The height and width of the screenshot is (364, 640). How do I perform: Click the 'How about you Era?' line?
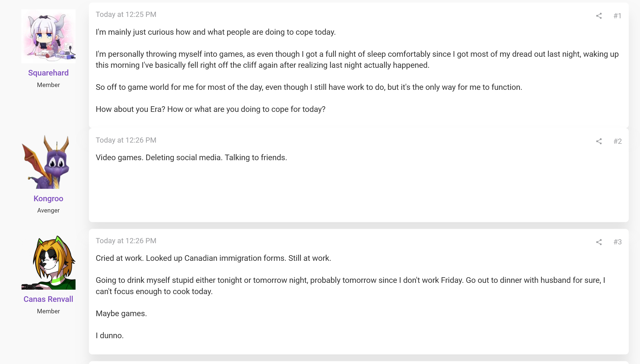coord(210,109)
